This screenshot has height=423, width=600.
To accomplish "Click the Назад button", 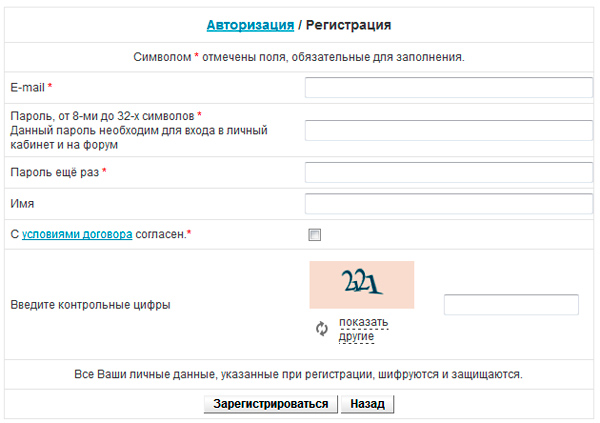I will (x=367, y=404).
